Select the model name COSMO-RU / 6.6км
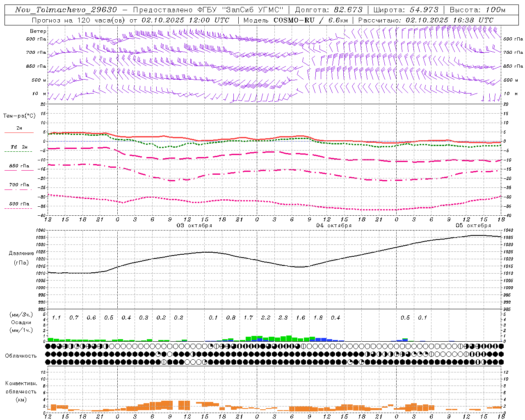This screenshot has width=525, height=420. tap(311, 20)
